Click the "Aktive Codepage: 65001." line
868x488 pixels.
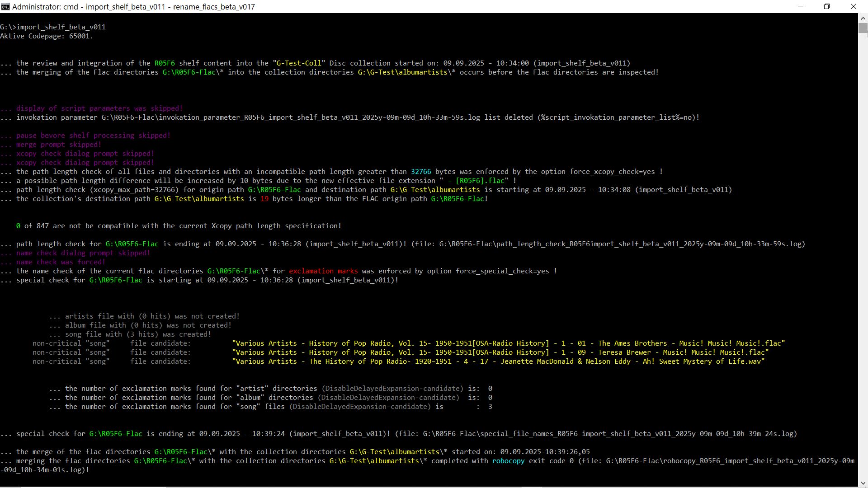point(47,36)
